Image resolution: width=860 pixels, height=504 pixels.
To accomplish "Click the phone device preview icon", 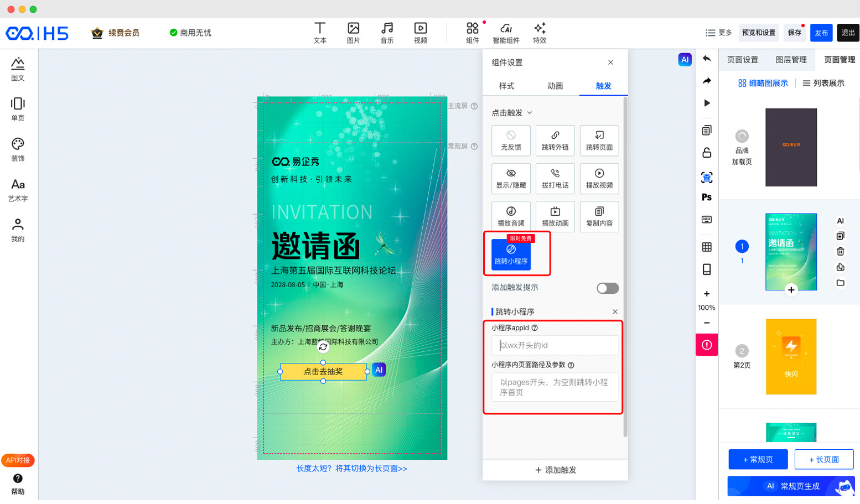I will pyautogui.click(x=707, y=269).
